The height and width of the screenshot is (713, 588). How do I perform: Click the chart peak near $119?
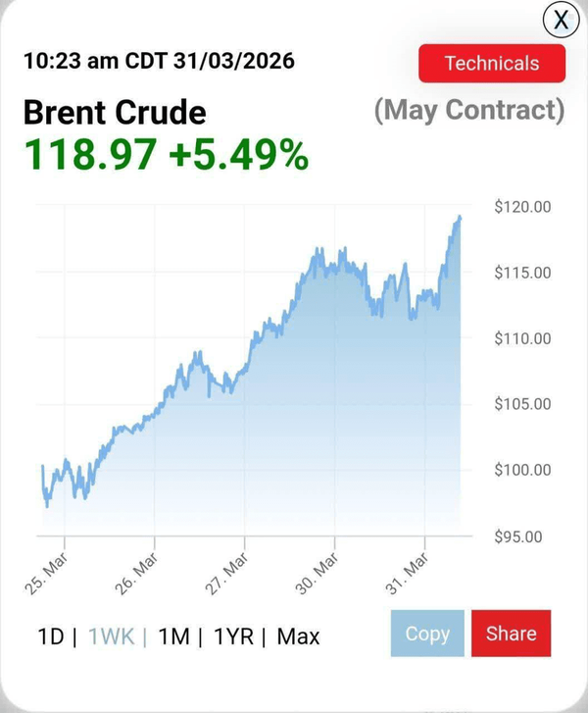pyautogui.click(x=460, y=218)
